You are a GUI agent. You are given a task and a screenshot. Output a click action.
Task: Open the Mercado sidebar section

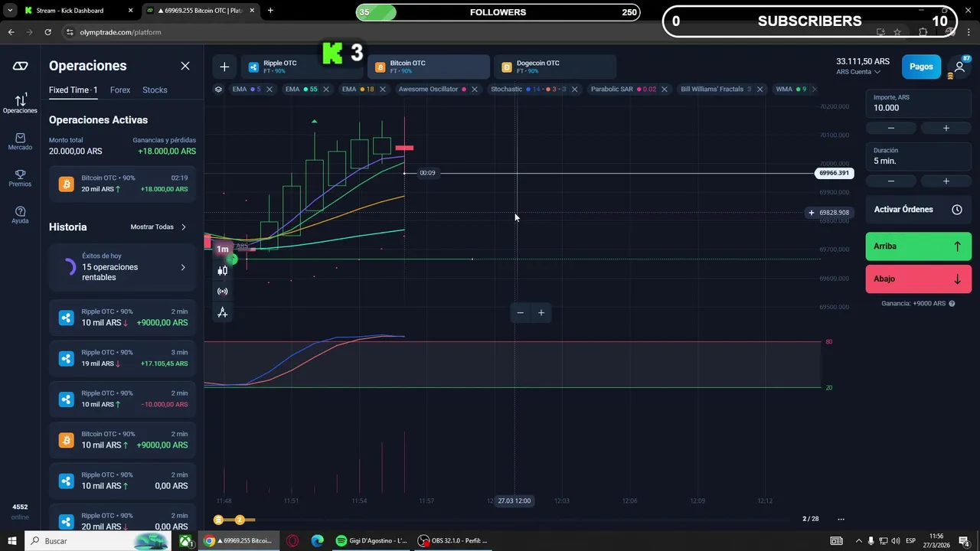(x=20, y=142)
